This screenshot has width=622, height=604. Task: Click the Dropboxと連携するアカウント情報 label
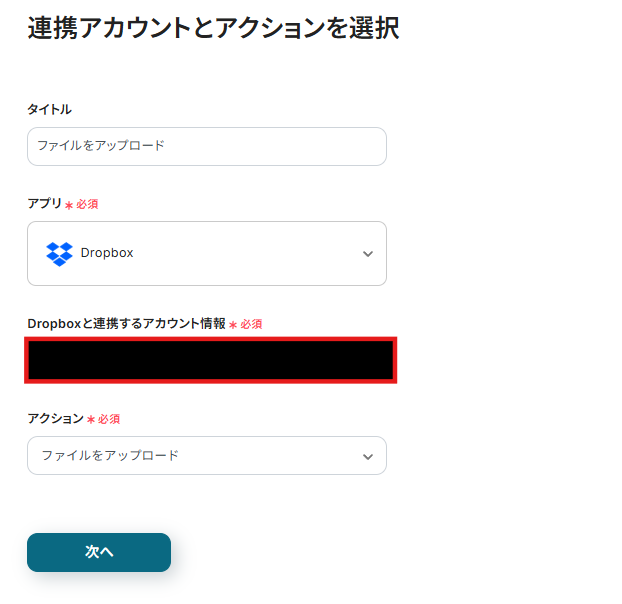pyautogui.click(x=126, y=323)
